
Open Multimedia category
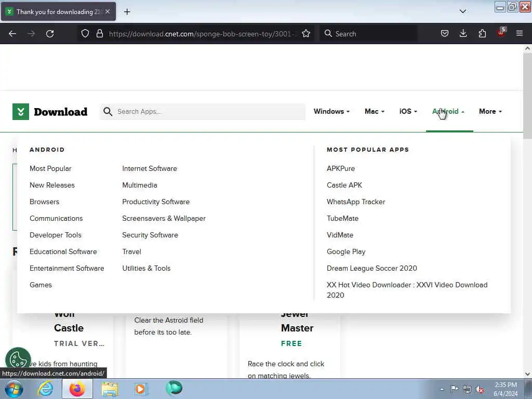pyautogui.click(x=140, y=185)
